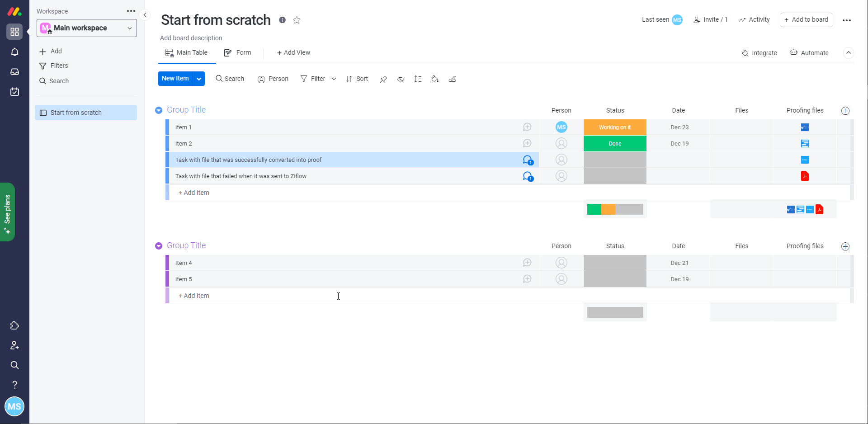Open Apps puzzle icon in sidebar
The height and width of the screenshot is (424, 868).
[14, 325]
